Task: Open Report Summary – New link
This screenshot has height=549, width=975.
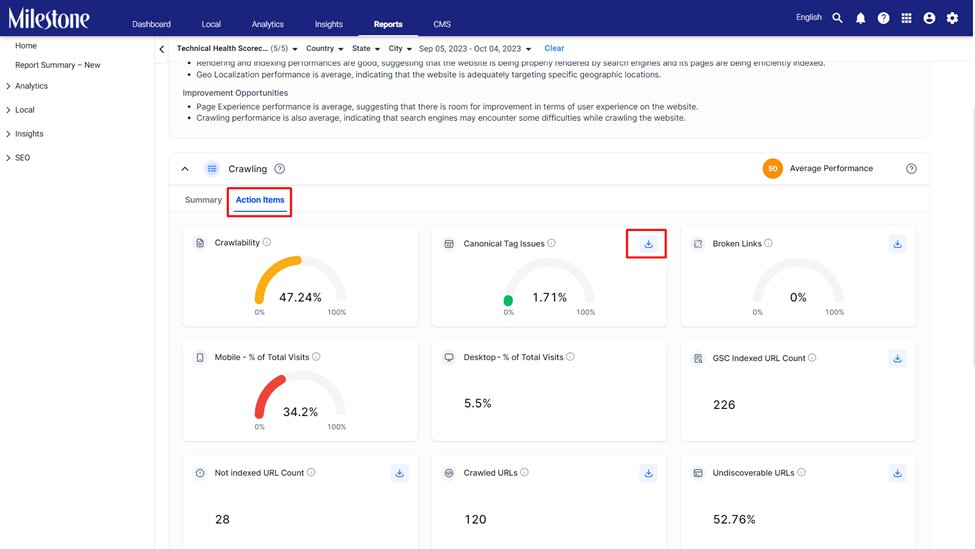Action: [57, 65]
